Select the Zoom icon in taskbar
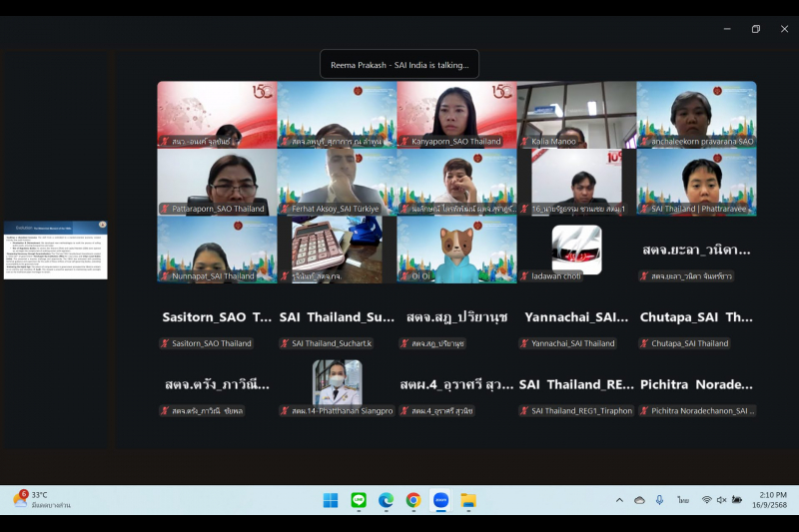 click(x=440, y=500)
